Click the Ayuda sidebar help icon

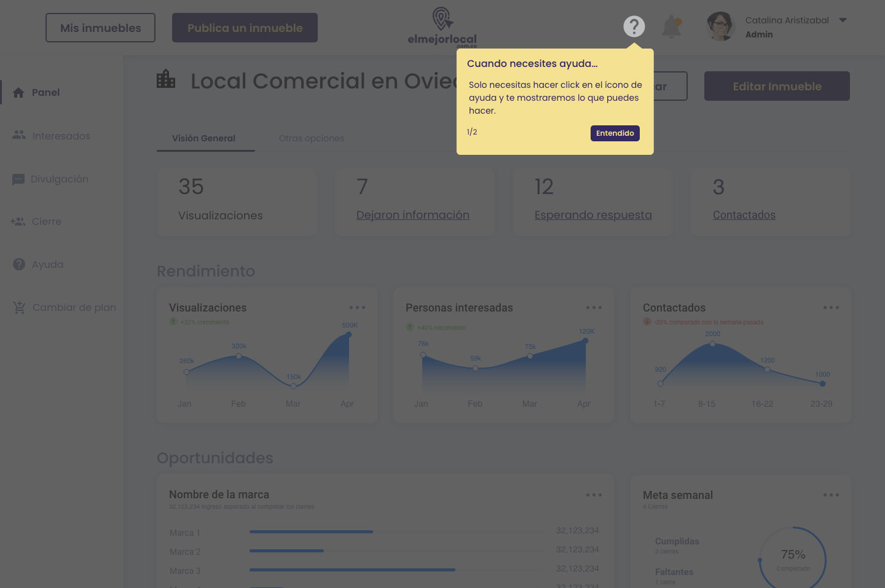[x=19, y=264]
